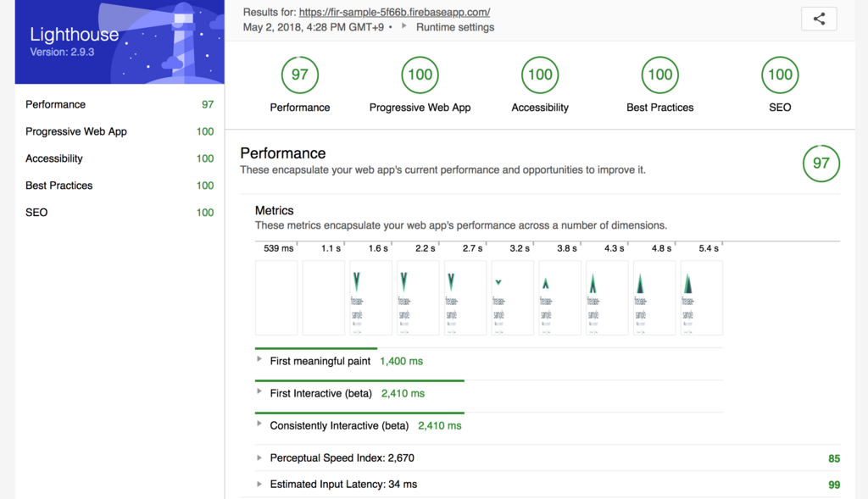Open the 4.8 s filmstrip thumbnail
This screenshot has height=499, width=868.
tap(654, 297)
